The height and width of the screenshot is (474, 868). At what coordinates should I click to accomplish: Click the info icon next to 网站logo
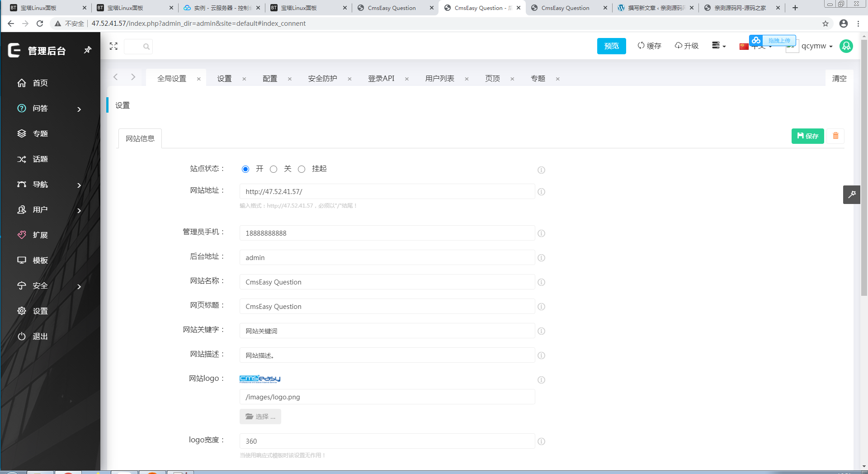click(x=541, y=380)
